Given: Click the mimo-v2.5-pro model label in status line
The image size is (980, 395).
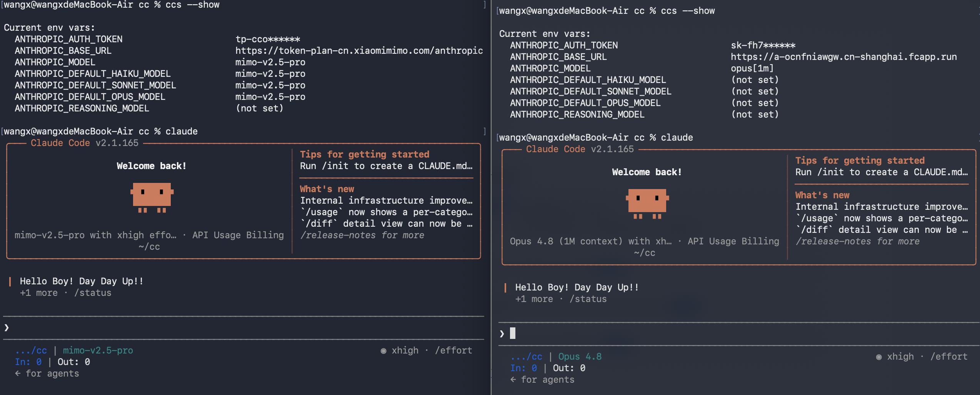Looking at the screenshot, I should pyautogui.click(x=98, y=350).
